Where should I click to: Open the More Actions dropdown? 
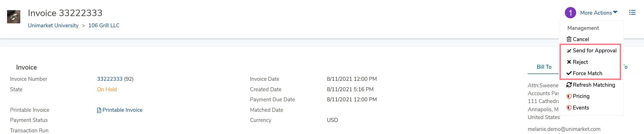(599, 13)
